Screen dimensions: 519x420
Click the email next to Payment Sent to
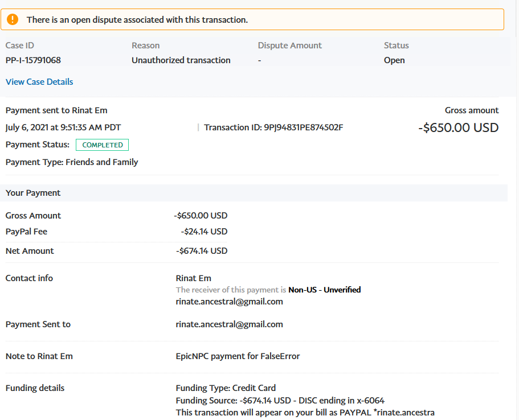(229, 324)
